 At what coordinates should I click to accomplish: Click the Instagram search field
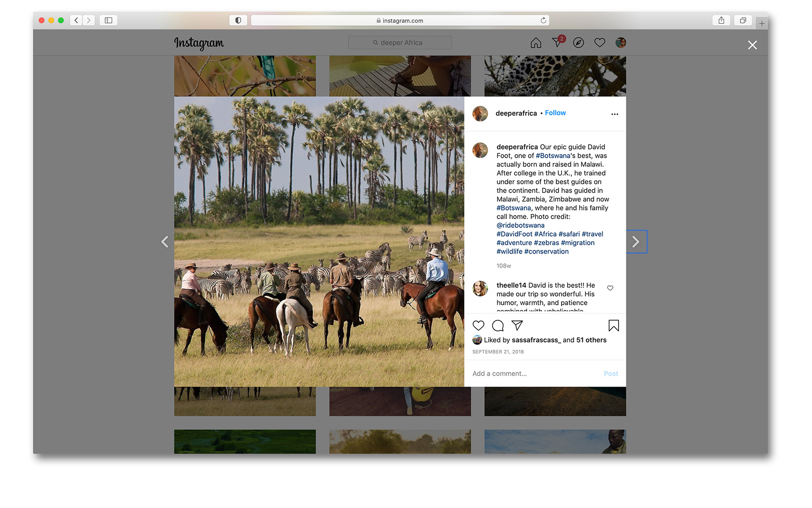pos(400,43)
